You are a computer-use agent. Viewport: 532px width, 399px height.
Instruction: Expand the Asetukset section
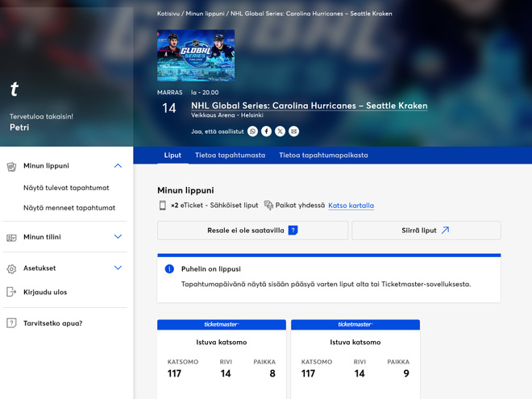(118, 268)
